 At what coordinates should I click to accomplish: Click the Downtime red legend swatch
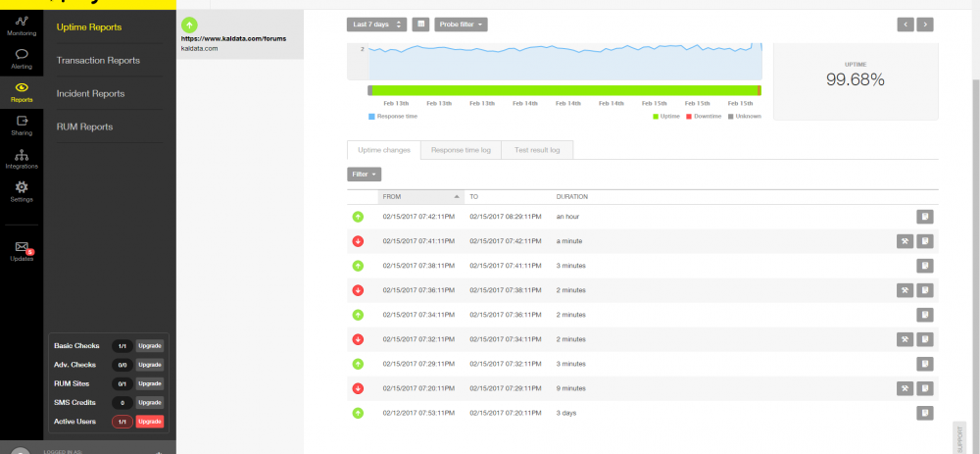pyautogui.click(x=689, y=117)
